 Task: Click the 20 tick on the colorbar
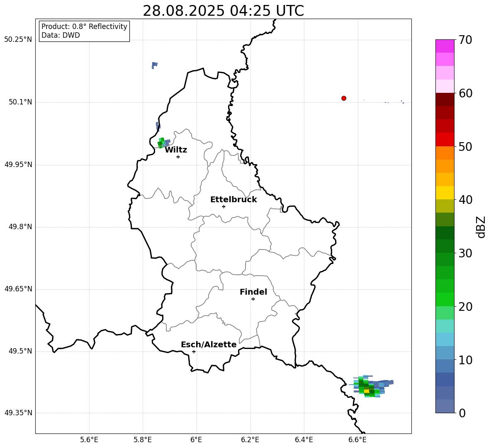(x=465, y=307)
